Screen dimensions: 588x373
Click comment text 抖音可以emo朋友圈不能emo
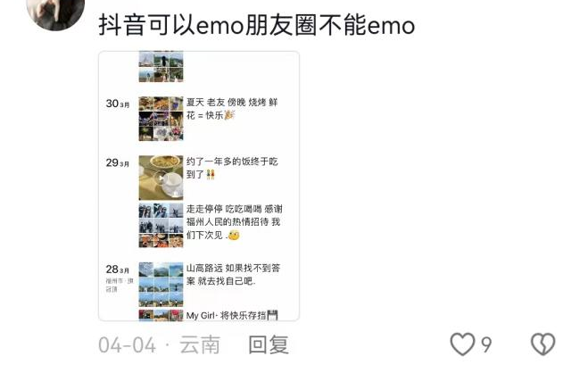(x=256, y=25)
